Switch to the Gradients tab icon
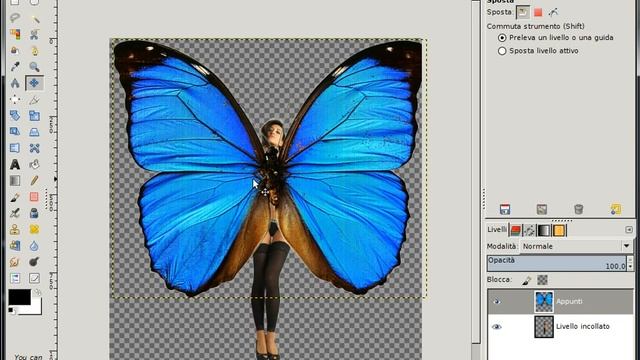 [544, 230]
